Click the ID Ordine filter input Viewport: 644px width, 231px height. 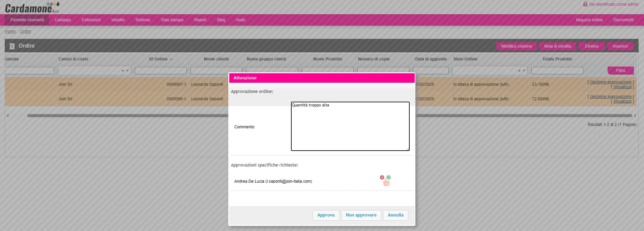tap(161, 71)
